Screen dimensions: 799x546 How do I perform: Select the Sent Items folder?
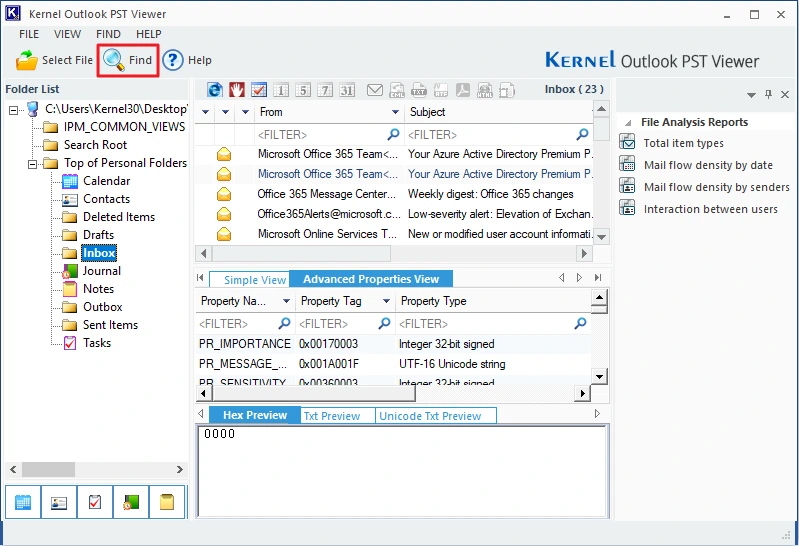[x=110, y=325]
